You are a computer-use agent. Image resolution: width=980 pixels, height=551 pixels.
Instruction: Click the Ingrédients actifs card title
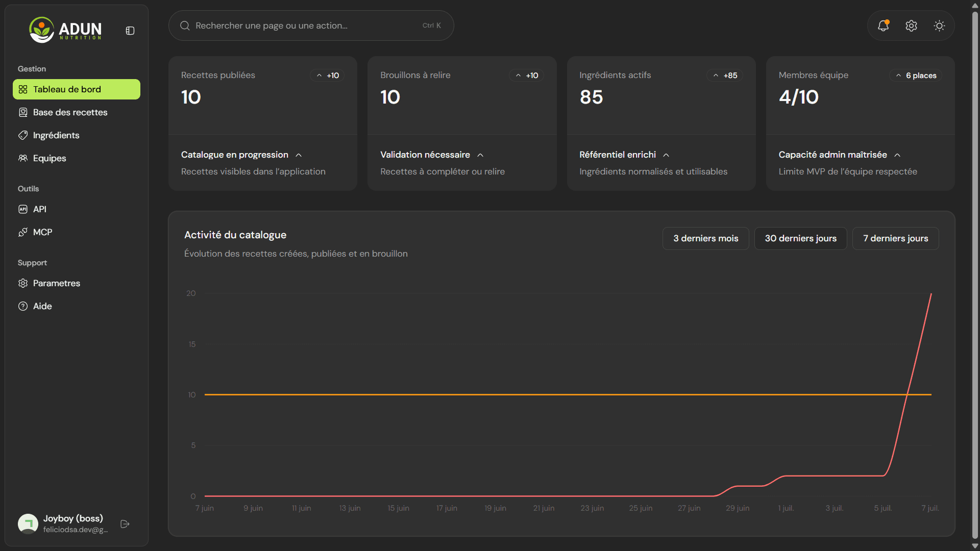pyautogui.click(x=615, y=75)
